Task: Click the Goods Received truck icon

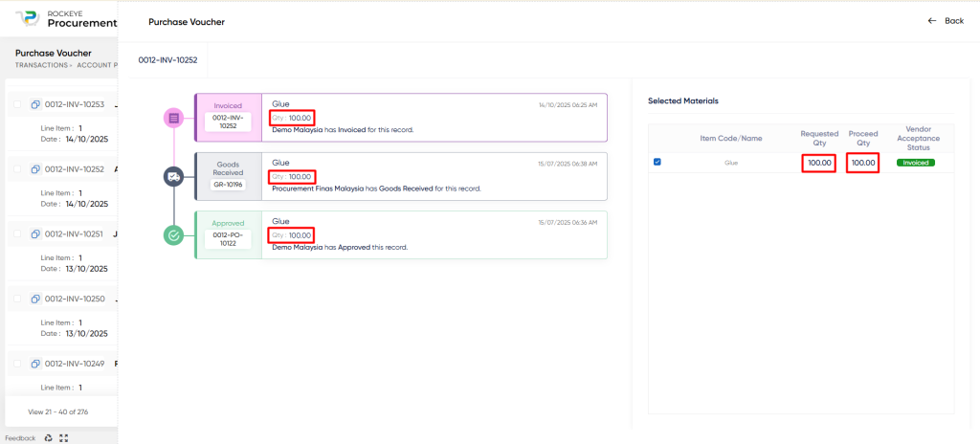Action: coord(173,176)
